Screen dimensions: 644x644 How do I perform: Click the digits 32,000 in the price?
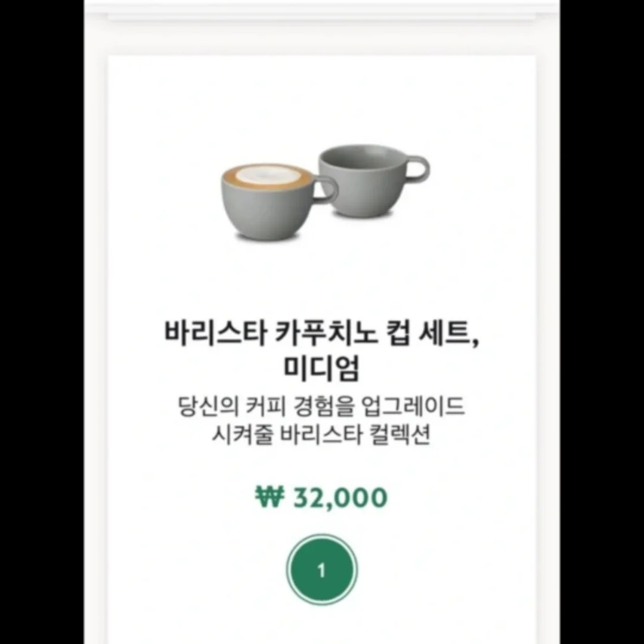340,498
